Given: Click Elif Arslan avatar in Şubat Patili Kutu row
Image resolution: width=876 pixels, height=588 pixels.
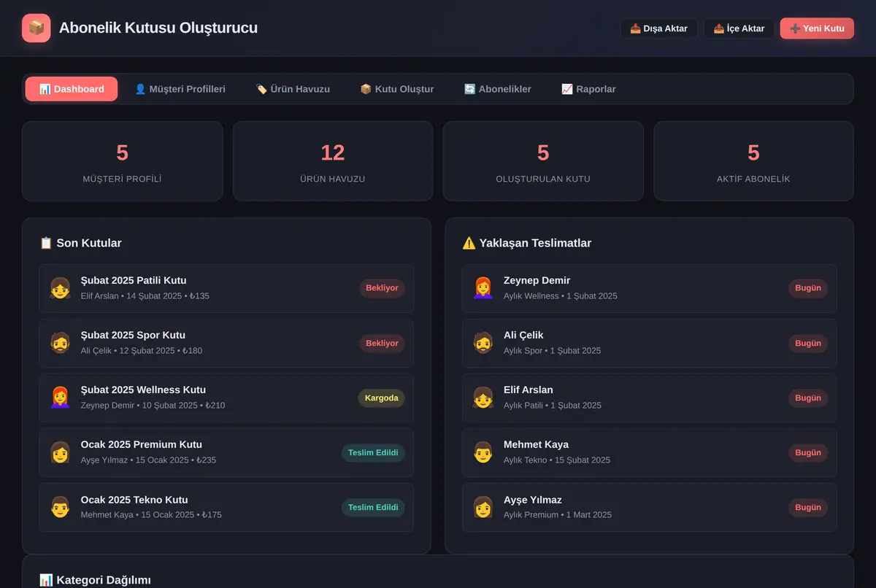Looking at the screenshot, I should click(60, 288).
